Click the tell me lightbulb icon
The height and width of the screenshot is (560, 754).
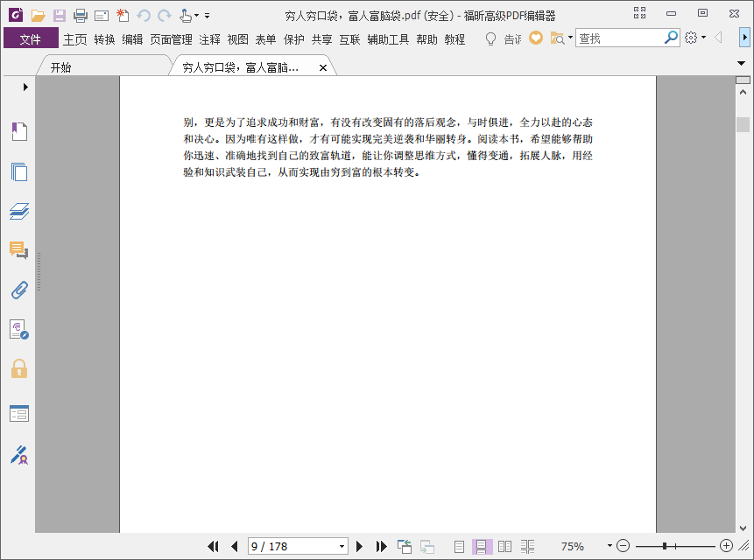pyautogui.click(x=490, y=38)
